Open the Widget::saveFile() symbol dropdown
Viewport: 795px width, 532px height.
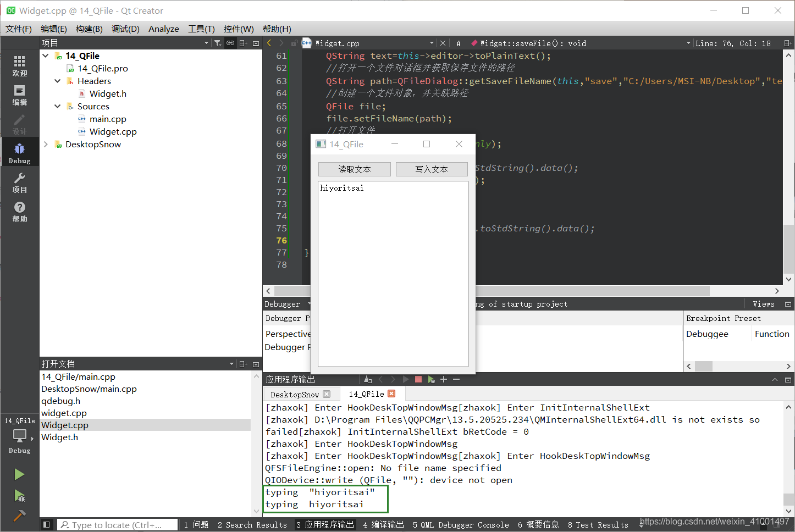tap(579, 43)
